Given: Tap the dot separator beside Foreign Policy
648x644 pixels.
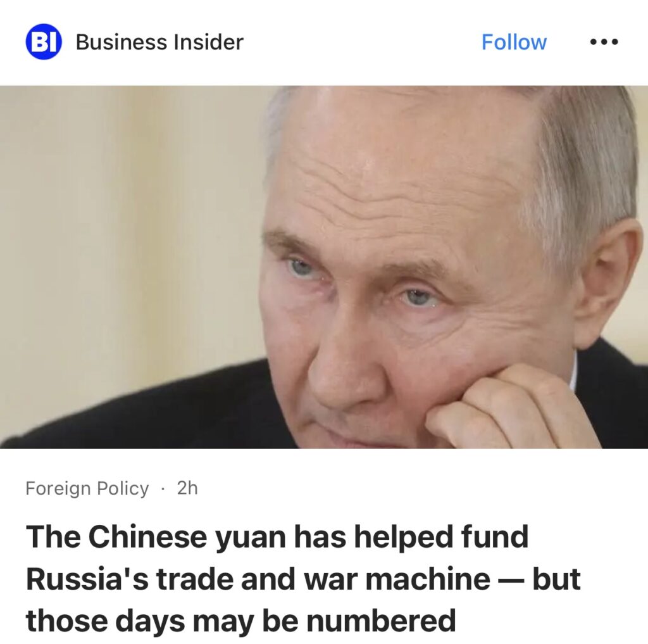Looking at the screenshot, I should pos(163,489).
